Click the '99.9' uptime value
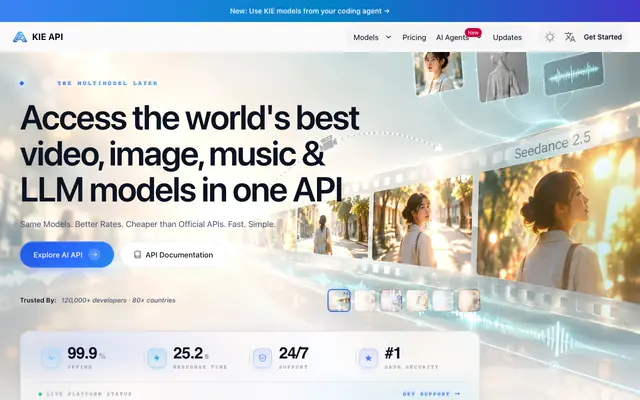 (82, 353)
